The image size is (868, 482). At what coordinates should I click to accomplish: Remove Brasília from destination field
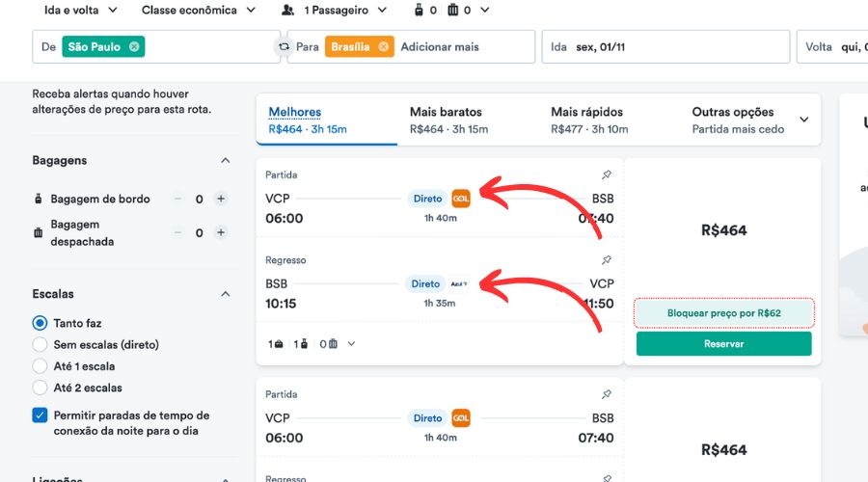(x=383, y=47)
